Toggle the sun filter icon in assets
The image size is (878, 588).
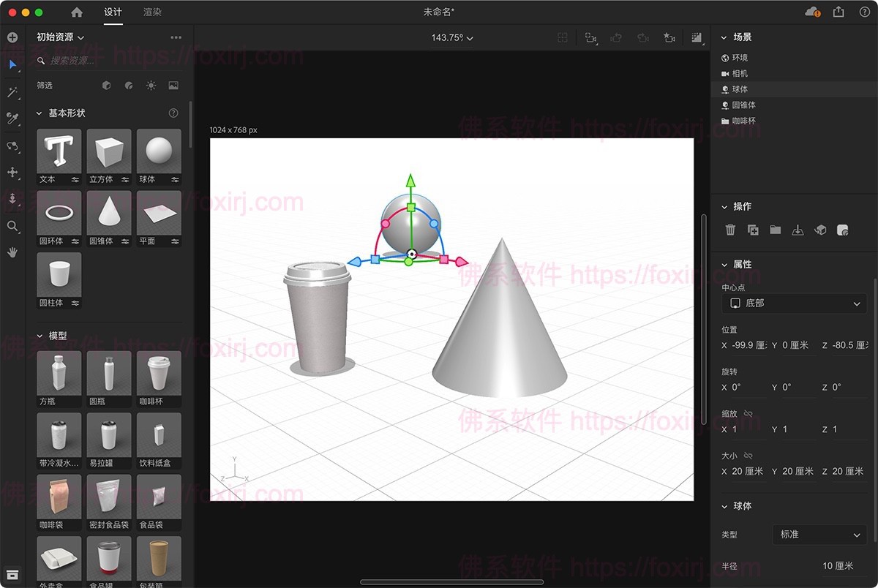pyautogui.click(x=151, y=85)
